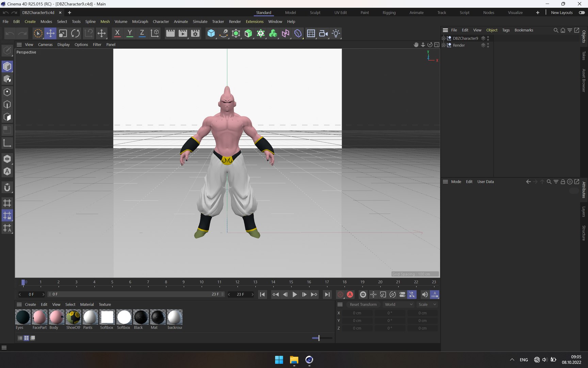588x368 pixels.
Task: Toggle New Layouts switch
Action: click(582, 13)
